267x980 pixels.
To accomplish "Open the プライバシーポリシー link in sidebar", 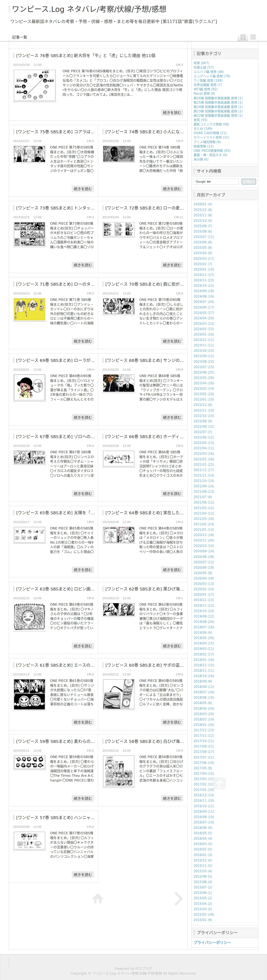I will click(212, 942).
